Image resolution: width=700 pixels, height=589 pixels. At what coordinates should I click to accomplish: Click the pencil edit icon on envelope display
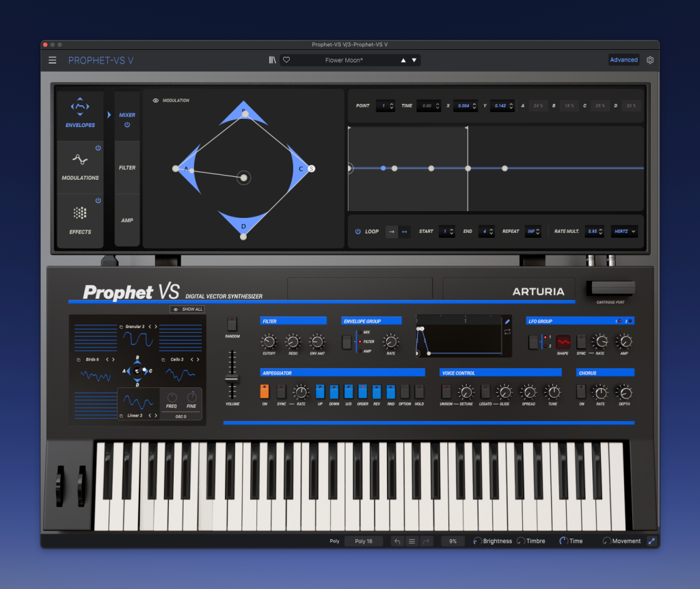click(507, 321)
